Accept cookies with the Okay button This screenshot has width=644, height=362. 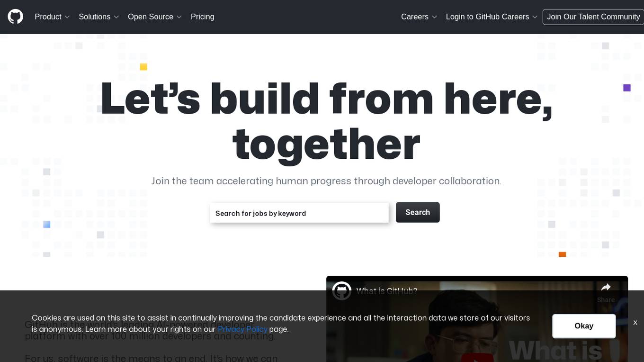pos(584,326)
